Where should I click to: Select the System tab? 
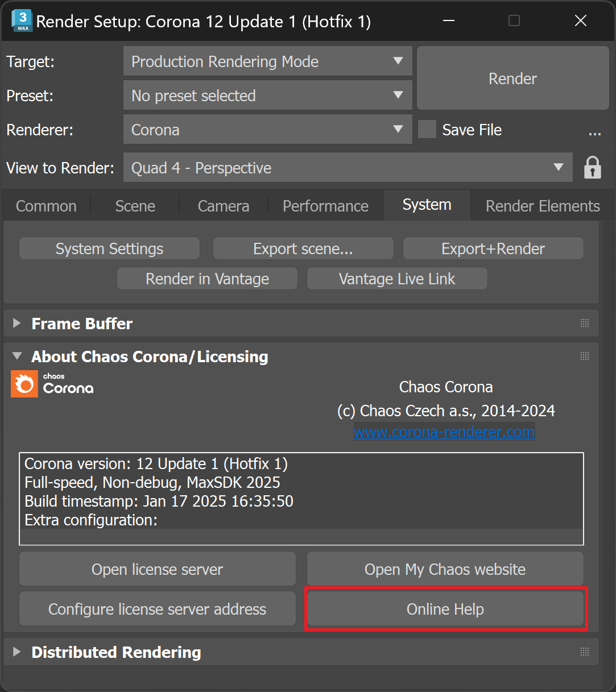[427, 205]
